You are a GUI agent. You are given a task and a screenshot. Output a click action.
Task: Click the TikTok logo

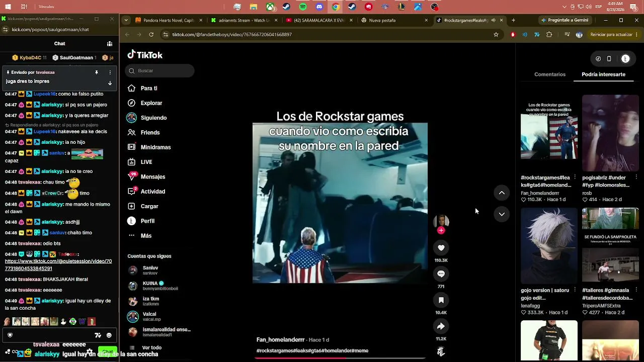[145, 55]
